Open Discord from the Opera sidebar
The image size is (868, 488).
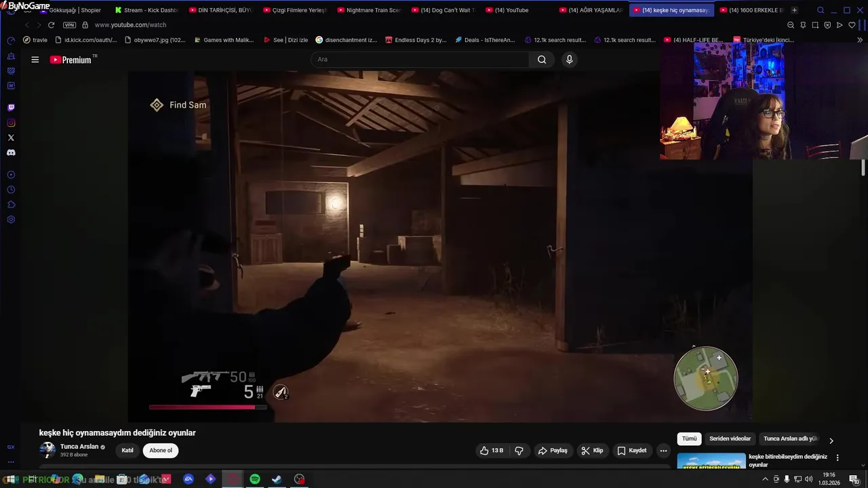[x=11, y=152]
